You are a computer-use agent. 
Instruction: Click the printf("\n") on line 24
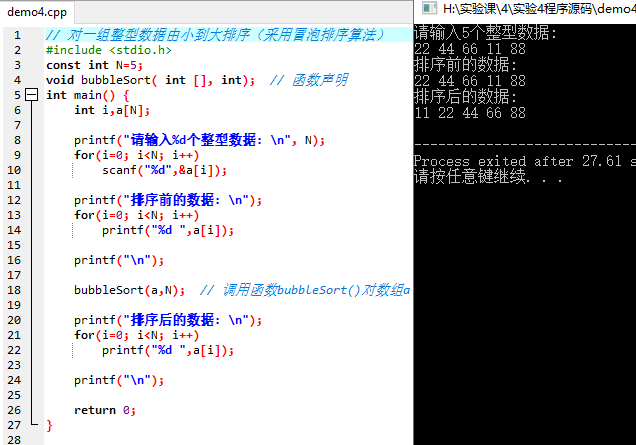click(x=119, y=381)
